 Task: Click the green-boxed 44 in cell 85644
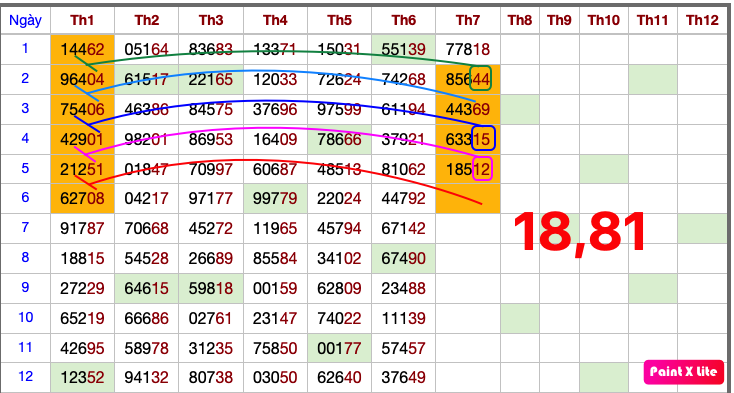(480, 78)
